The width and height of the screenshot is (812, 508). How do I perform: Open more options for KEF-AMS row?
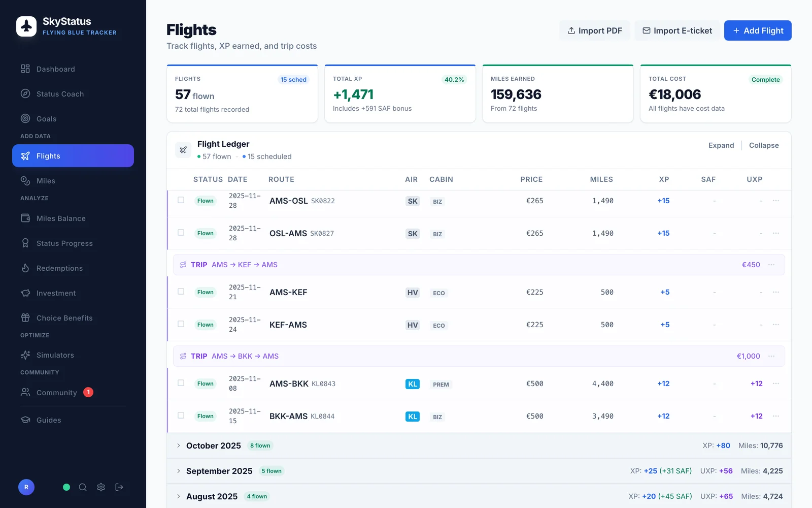pos(776,325)
